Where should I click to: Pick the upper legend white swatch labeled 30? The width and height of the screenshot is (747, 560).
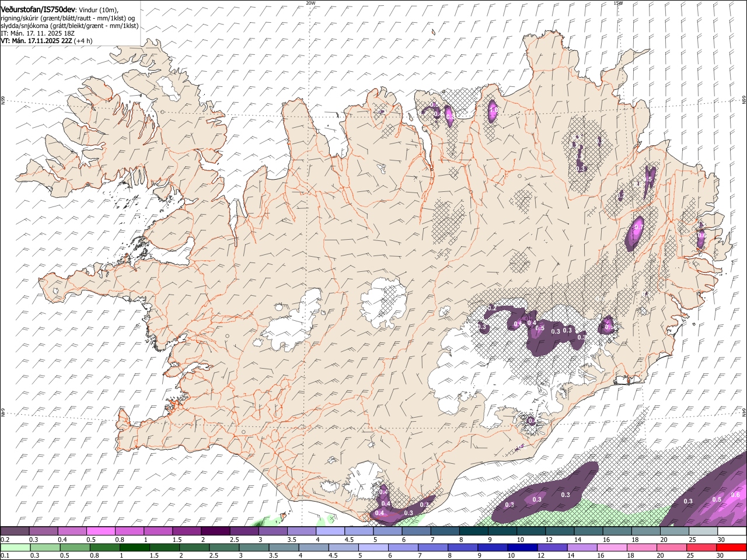click(x=732, y=531)
